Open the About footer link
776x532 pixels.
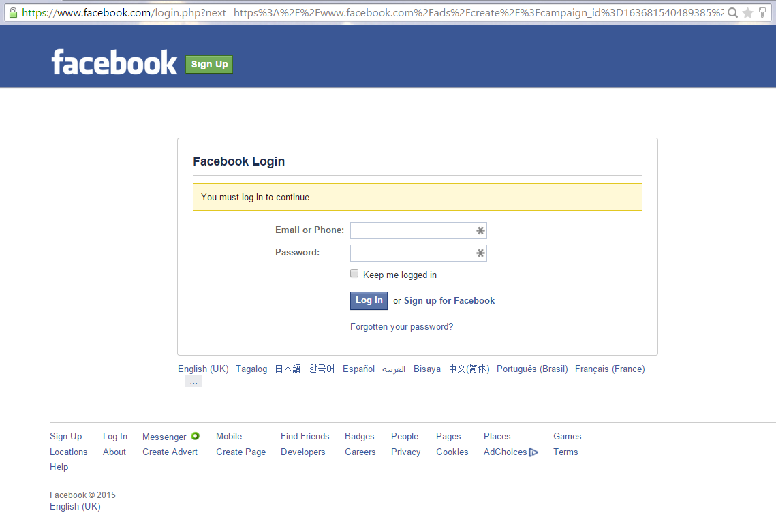pyautogui.click(x=114, y=452)
